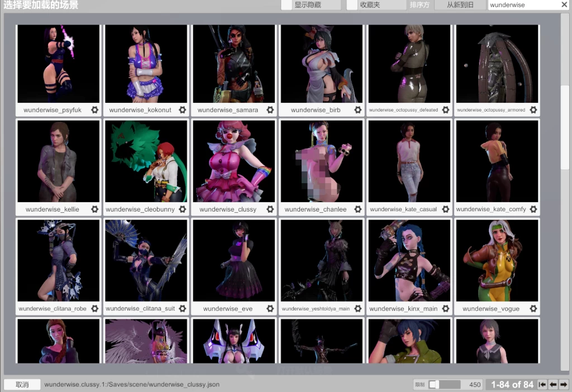This screenshot has height=392, width=572.
Task: Click the gear icon beside wunderwise_samara
Action: click(270, 110)
